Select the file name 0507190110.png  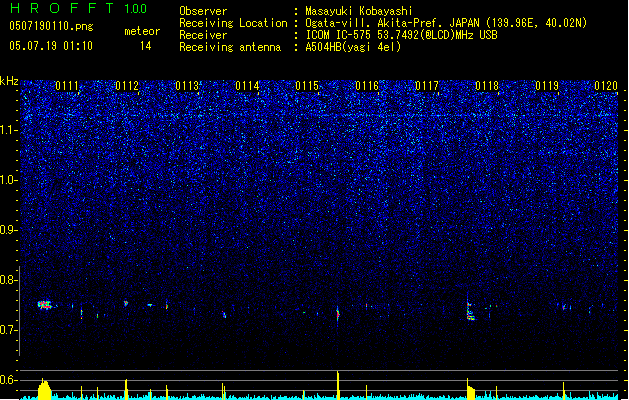coord(51,26)
